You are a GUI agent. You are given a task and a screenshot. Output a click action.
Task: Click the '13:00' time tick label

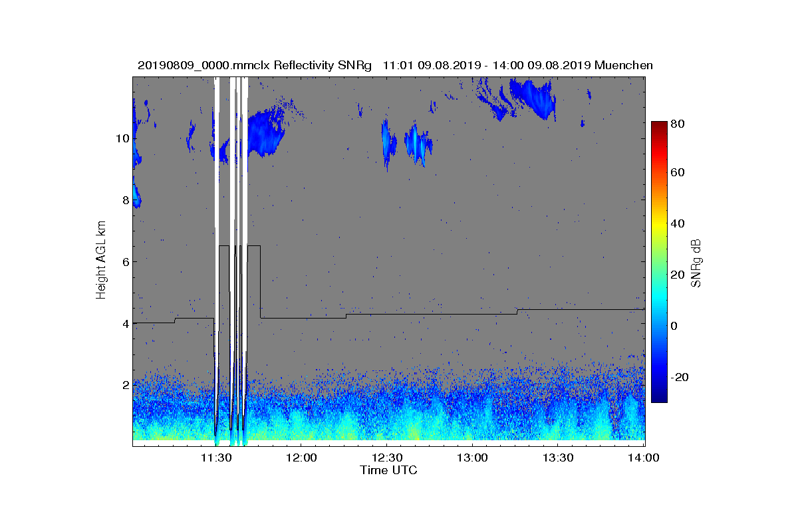tap(472, 458)
